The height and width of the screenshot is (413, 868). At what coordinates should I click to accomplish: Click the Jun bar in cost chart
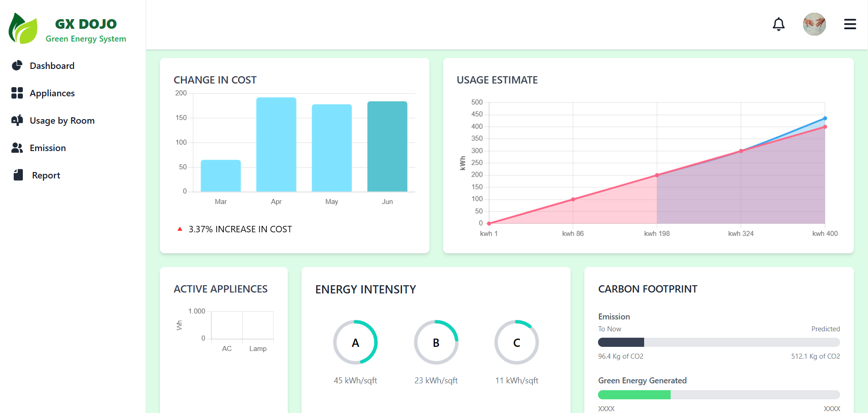click(x=387, y=146)
